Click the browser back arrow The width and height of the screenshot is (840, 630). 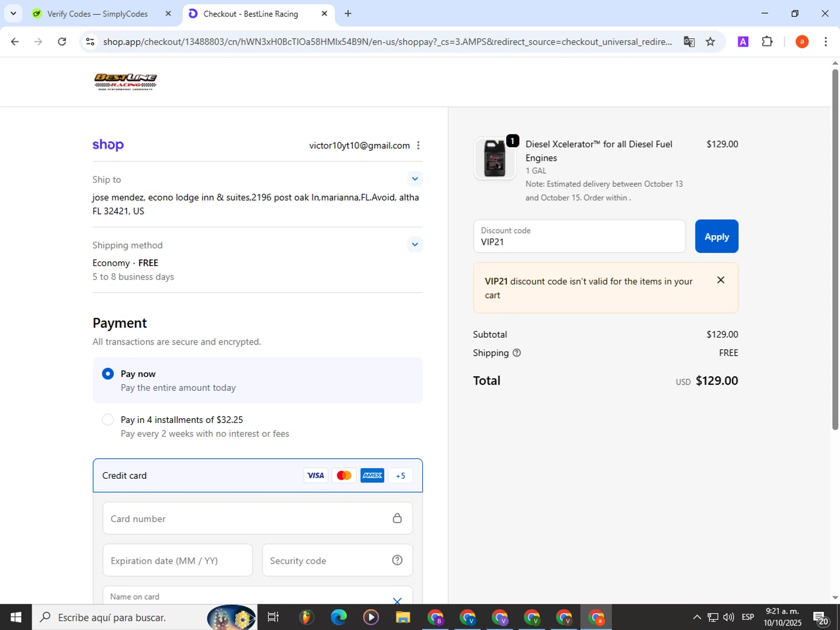pyautogui.click(x=15, y=41)
